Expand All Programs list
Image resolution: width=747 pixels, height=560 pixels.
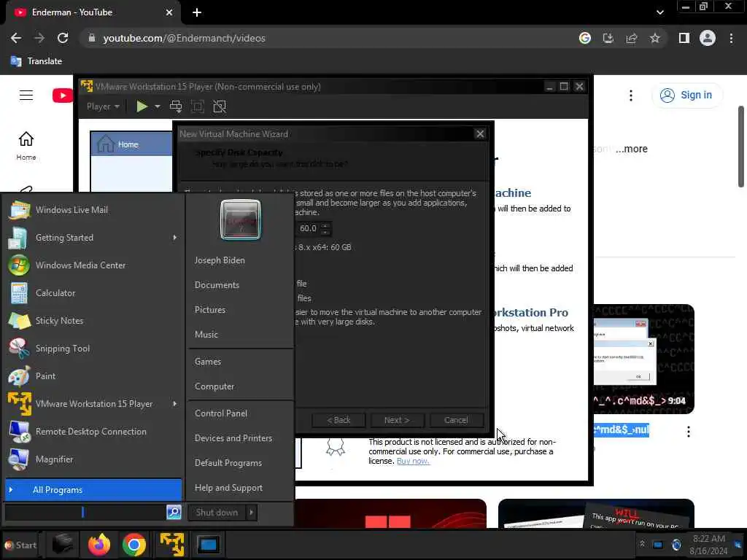[93, 490]
